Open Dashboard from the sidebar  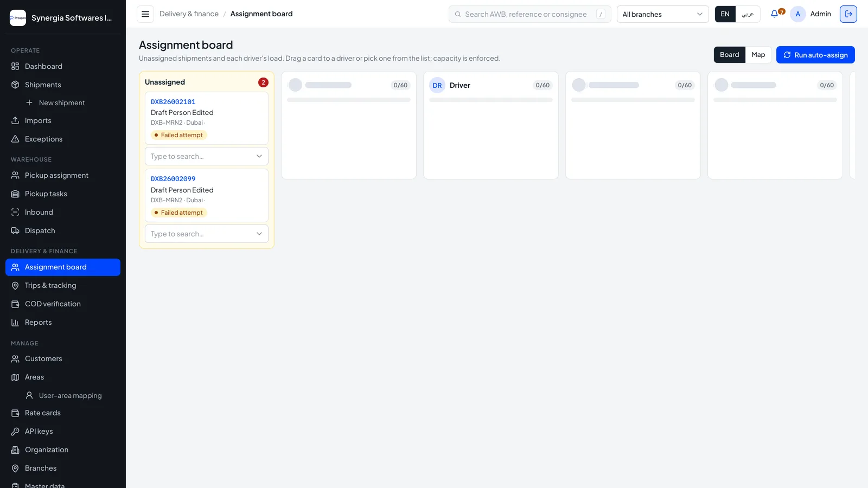(63, 66)
